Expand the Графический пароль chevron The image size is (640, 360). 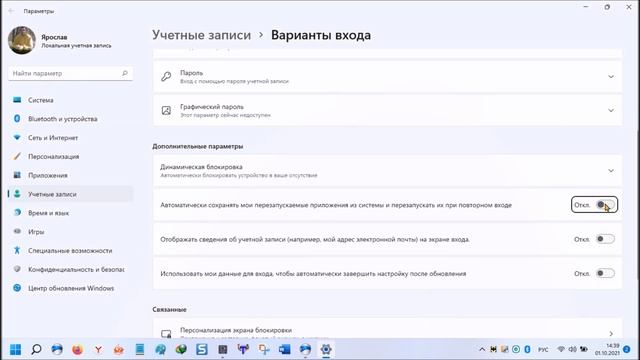[x=611, y=110]
